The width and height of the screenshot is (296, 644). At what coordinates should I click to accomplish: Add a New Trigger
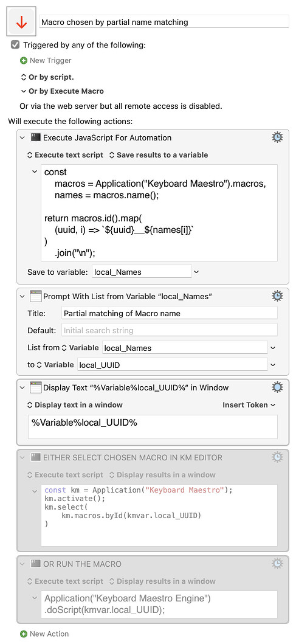[x=50, y=60]
